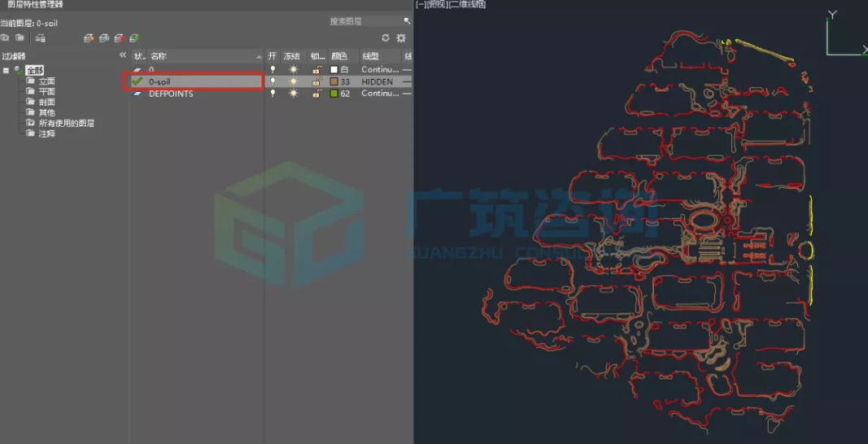Change linetype HIDDEN of 0-soil layer
Image resolution: width=868 pixels, height=444 pixels.
pos(377,81)
